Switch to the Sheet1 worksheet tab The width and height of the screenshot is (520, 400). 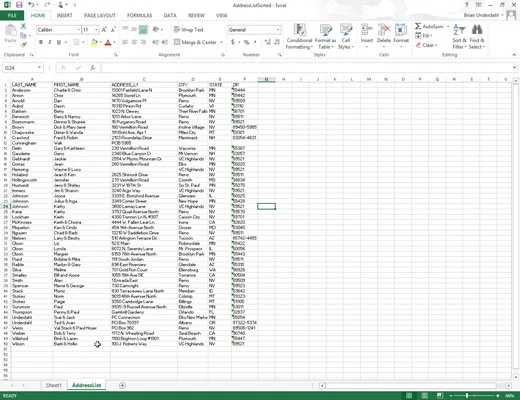[54, 385]
